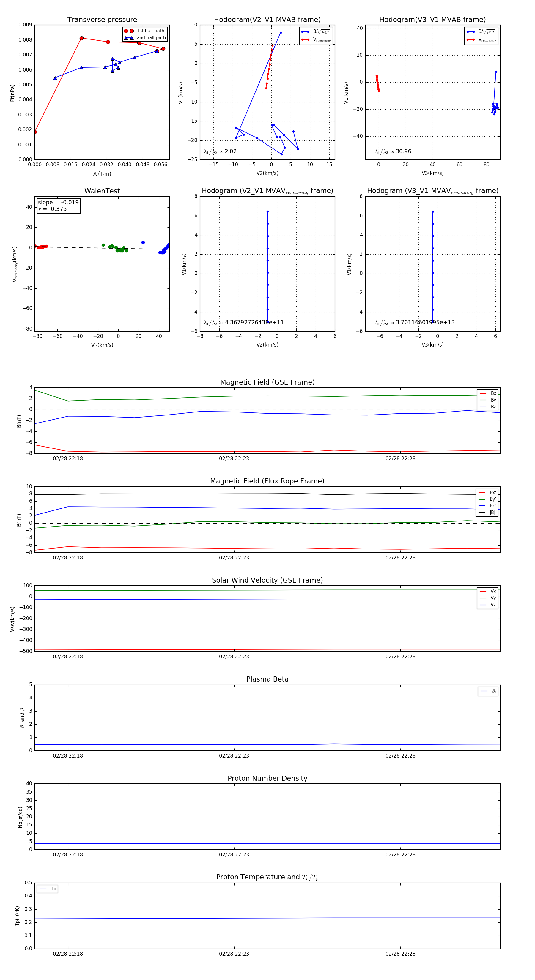
Task: Select '2nd half path' legend entry
Action: [145, 38]
